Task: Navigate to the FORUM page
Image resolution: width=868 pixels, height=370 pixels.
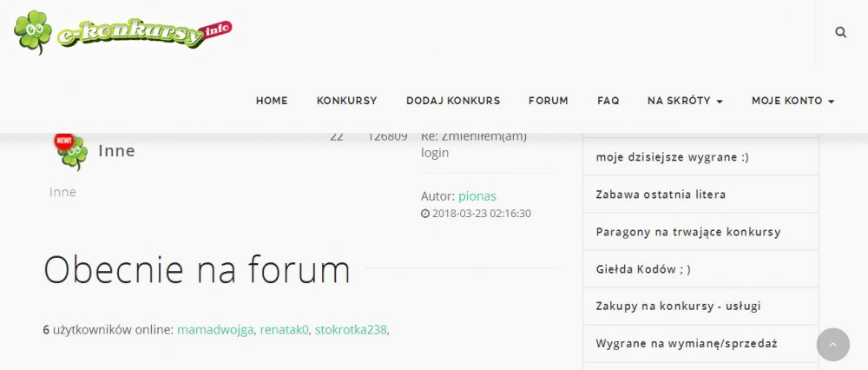Action: click(549, 101)
